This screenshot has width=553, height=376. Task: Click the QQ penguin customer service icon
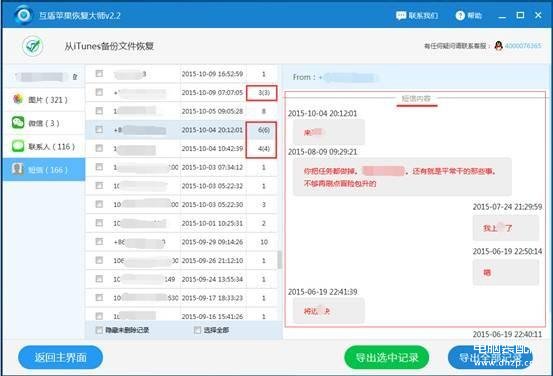(498, 46)
